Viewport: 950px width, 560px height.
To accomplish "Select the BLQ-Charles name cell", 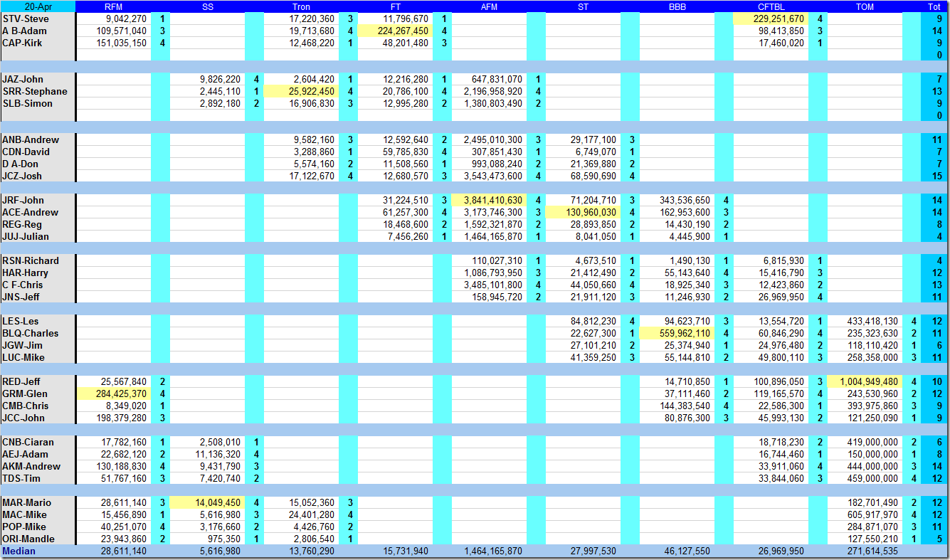I will point(38,333).
